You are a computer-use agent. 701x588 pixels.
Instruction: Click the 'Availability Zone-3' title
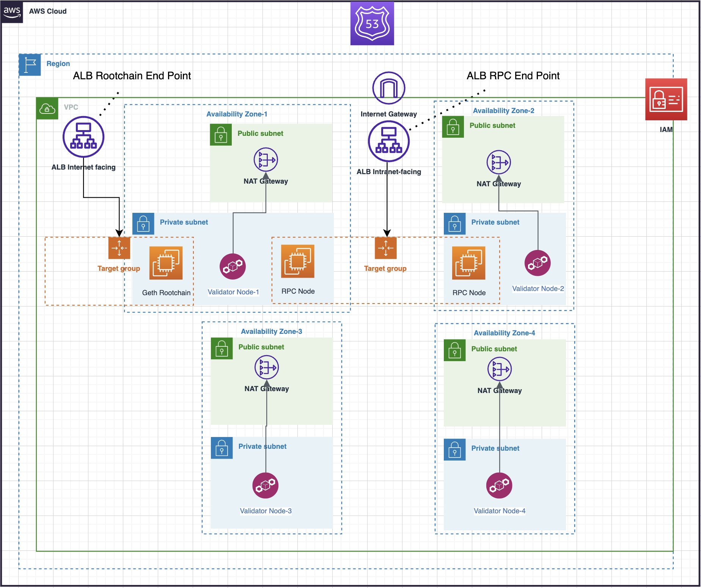pos(272,332)
